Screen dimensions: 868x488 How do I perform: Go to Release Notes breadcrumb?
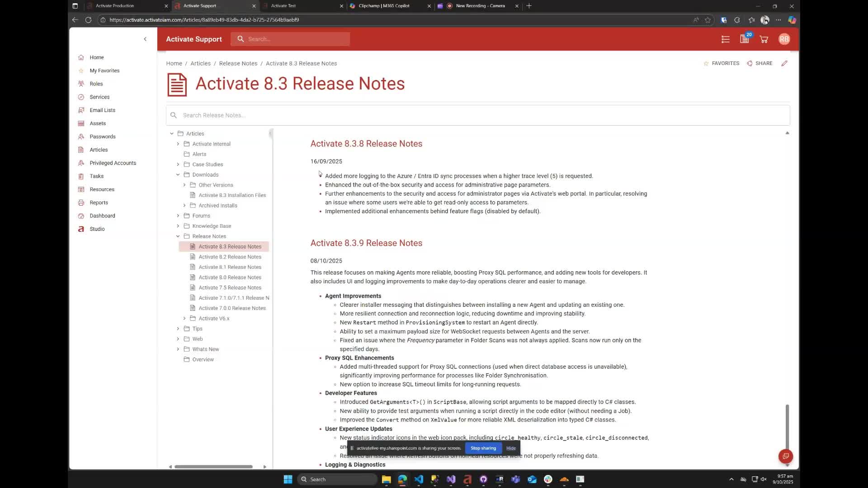coord(238,63)
